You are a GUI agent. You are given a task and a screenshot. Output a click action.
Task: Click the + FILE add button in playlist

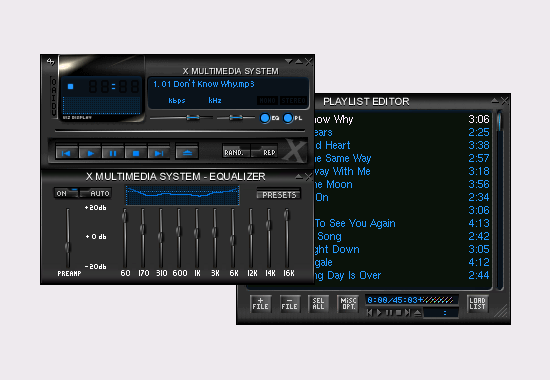coord(261,304)
